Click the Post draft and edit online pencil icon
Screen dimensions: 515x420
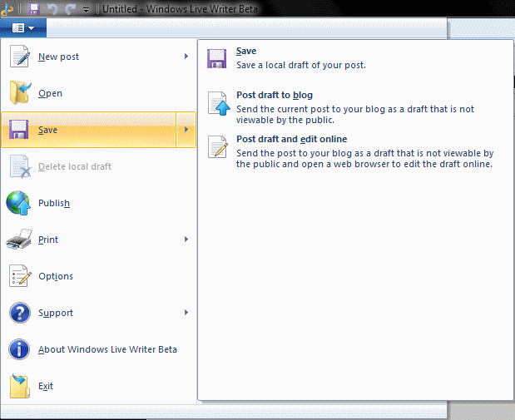tap(218, 146)
